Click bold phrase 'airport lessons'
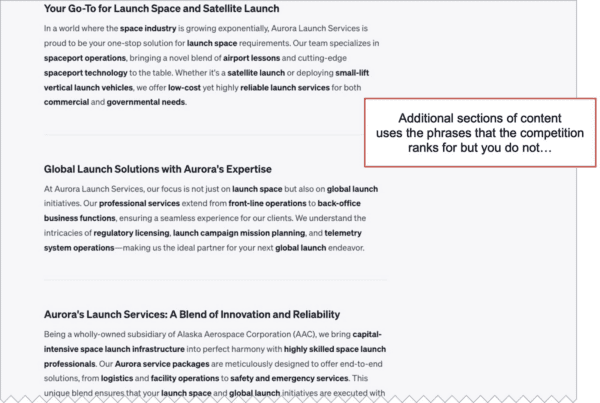This screenshot has height=403, width=600. 251,58
